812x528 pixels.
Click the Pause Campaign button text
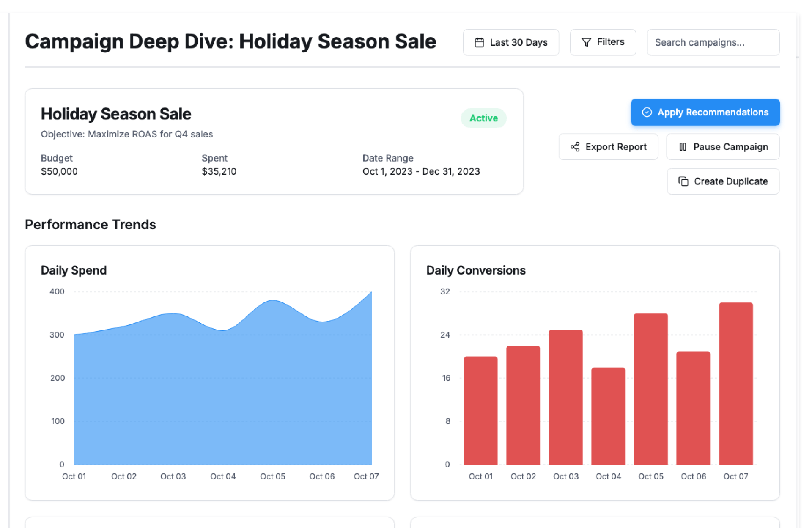tap(730, 147)
